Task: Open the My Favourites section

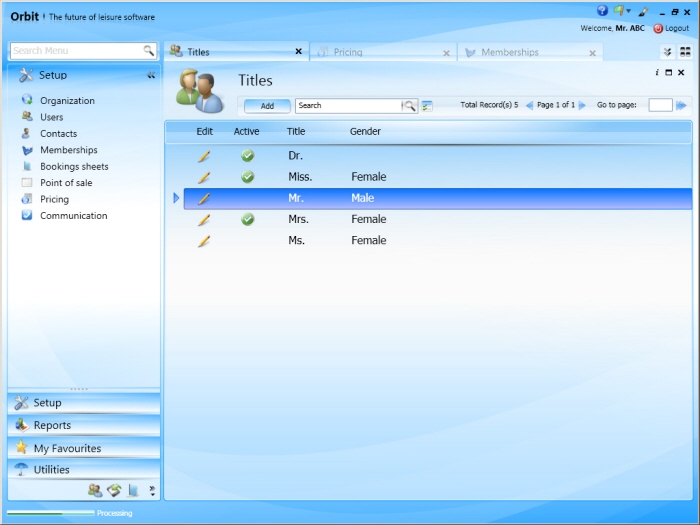Action: 84,448
